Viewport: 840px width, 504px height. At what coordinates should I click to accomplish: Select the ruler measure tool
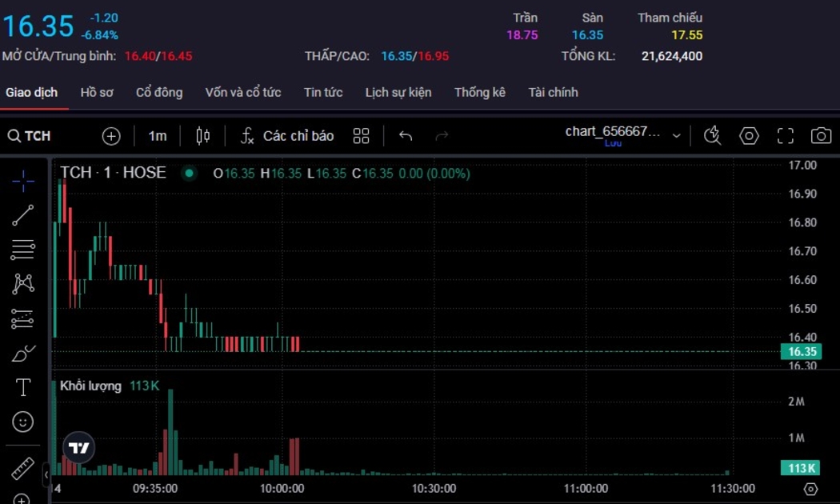coord(22,468)
